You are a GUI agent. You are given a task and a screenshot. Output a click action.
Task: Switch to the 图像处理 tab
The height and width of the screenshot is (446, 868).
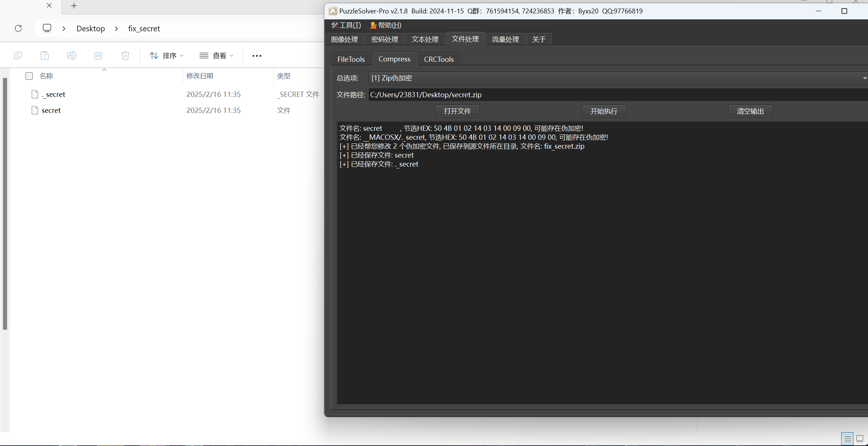pyautogui.click(x=345, y=39)
